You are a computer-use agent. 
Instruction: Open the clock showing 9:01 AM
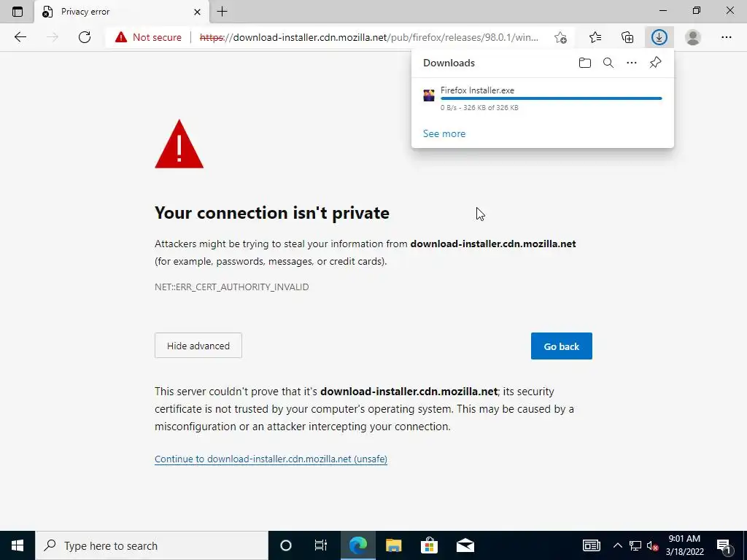click(x=684, y=545)
